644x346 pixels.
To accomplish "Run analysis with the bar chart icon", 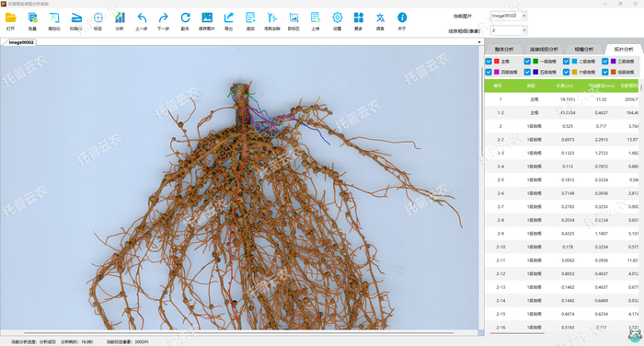I will 120,17.
